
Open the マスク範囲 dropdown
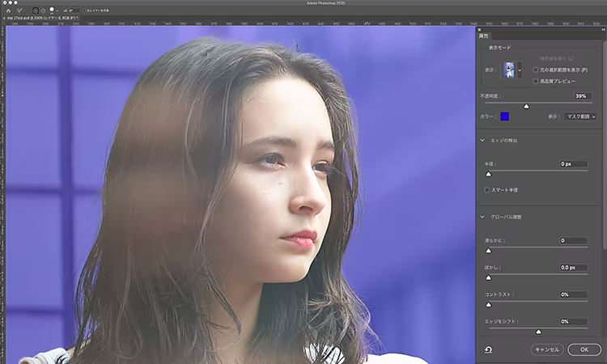[x=580, y=116]
